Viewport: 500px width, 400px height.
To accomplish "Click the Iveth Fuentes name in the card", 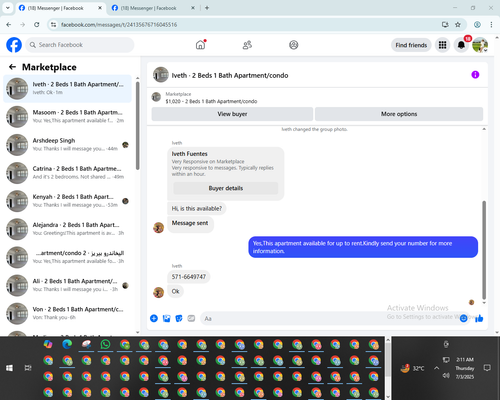I will 190,154.
